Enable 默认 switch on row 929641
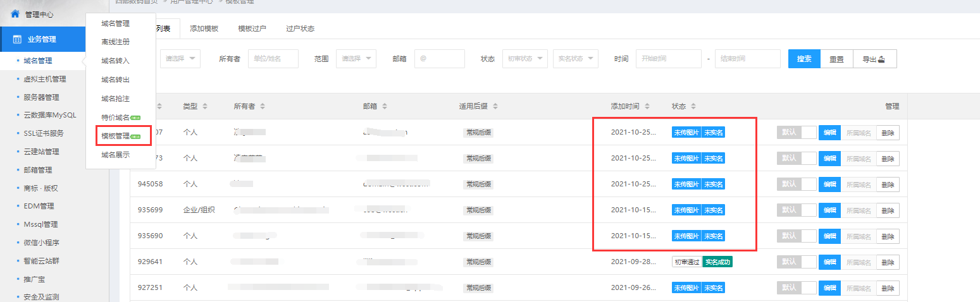 tap(797, 262)
